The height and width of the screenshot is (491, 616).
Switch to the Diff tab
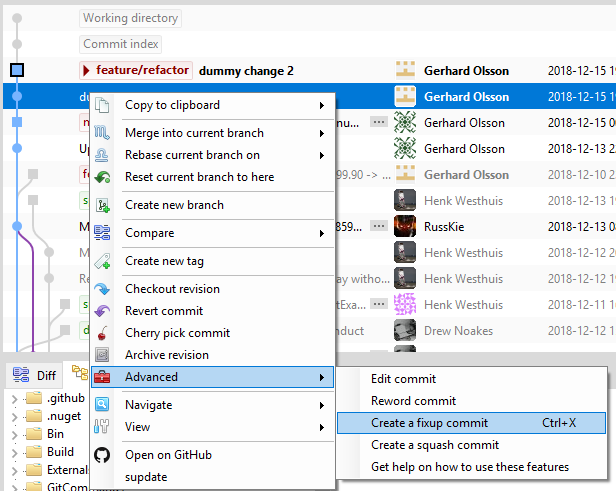[x=35, y=376]
